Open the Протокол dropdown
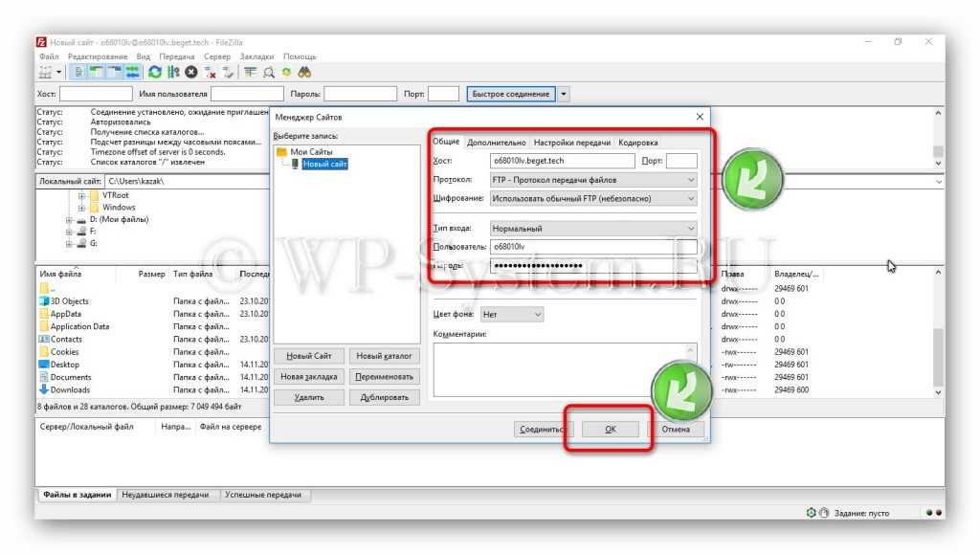The height and width of the screenshot is (554, 980). (592, 180)
